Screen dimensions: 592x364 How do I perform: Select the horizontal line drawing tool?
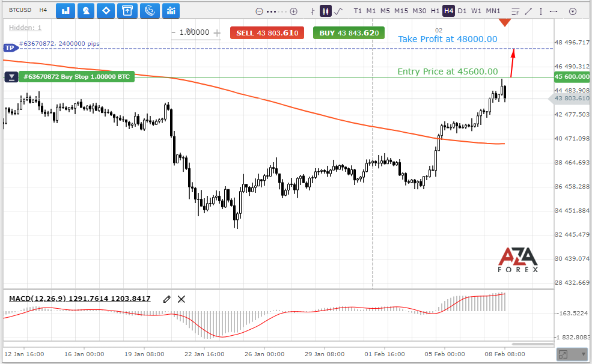coord(554,11)
